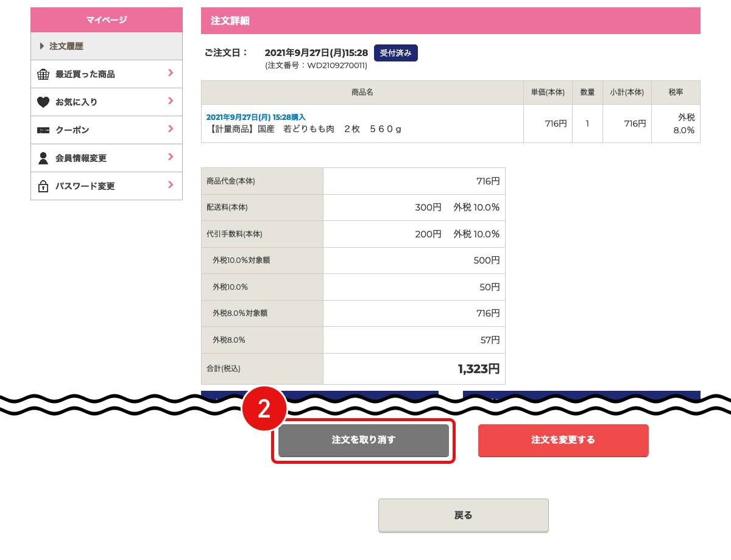This screenshot has height=560, width=731.
Task: Click the heart favorites icon
Action: pos(43,102)
